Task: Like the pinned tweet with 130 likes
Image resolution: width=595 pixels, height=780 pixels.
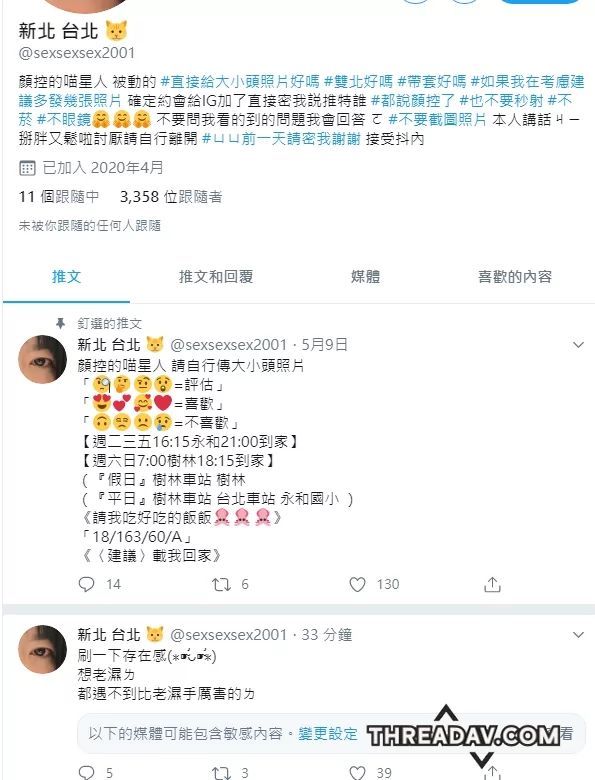Action: click(x=357, y=584)
